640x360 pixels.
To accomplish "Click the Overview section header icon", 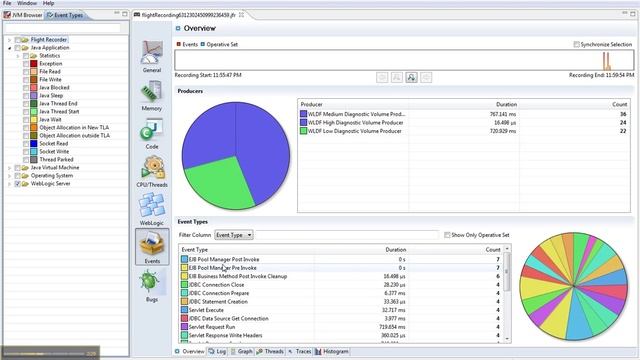I will pyautogui.click(x=178, y=28).
